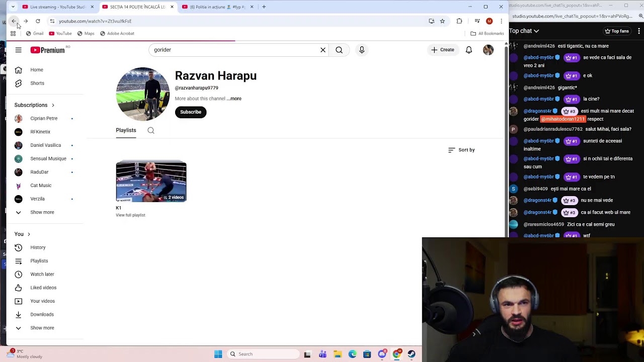
Task: Select the Playlists channel tab
Action: click(126, 130)
